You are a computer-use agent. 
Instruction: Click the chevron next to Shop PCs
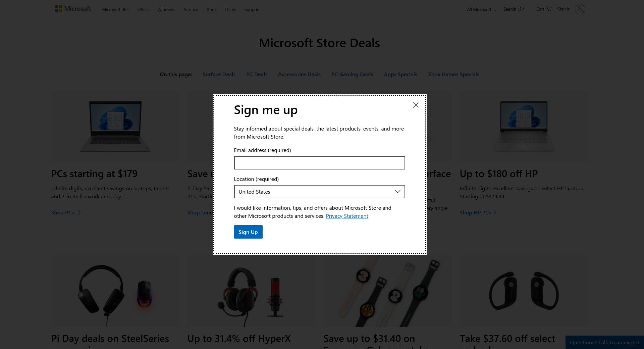click(79, 212)
